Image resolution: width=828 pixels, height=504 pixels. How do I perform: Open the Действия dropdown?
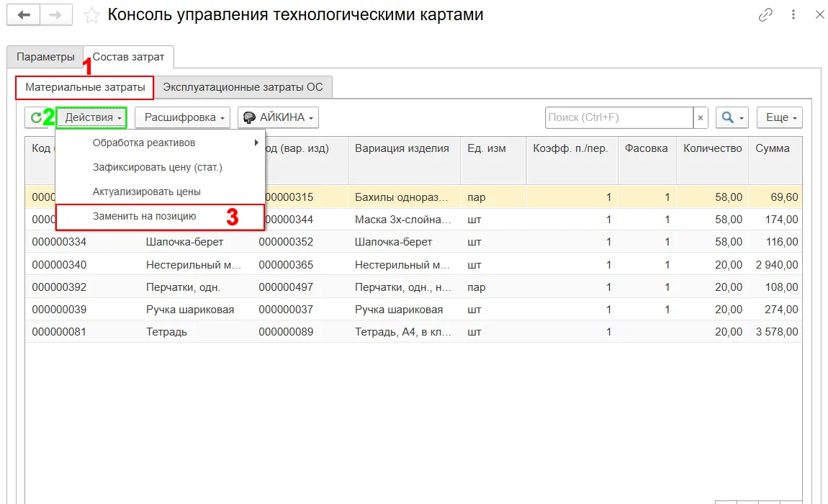click(92, 117)
